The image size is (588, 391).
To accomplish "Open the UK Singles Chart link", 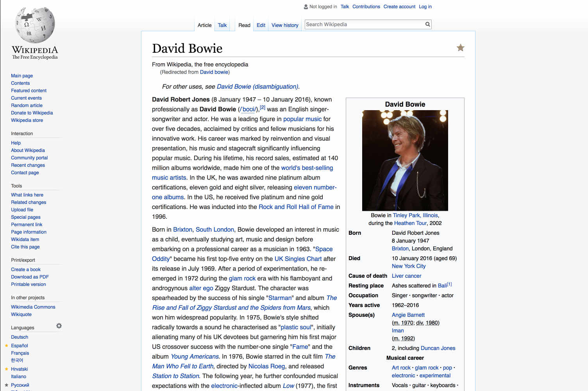I will [x=298, y=259].
